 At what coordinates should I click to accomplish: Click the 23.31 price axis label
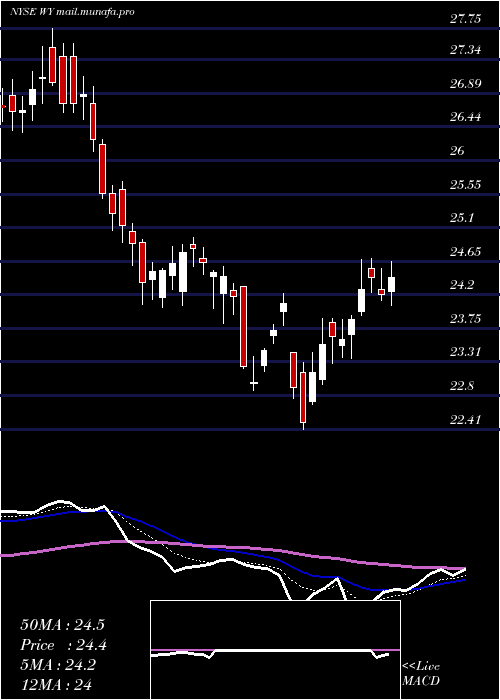466,352
